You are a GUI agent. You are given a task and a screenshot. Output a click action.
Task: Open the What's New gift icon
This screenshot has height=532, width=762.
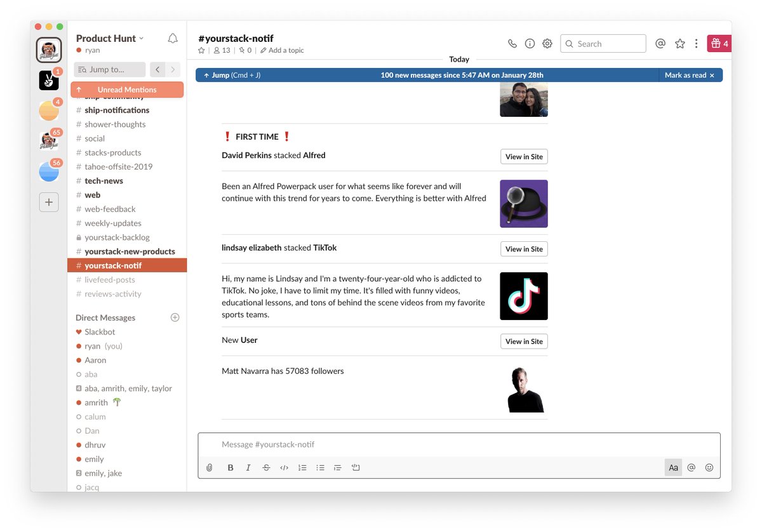tap(719, 44)
